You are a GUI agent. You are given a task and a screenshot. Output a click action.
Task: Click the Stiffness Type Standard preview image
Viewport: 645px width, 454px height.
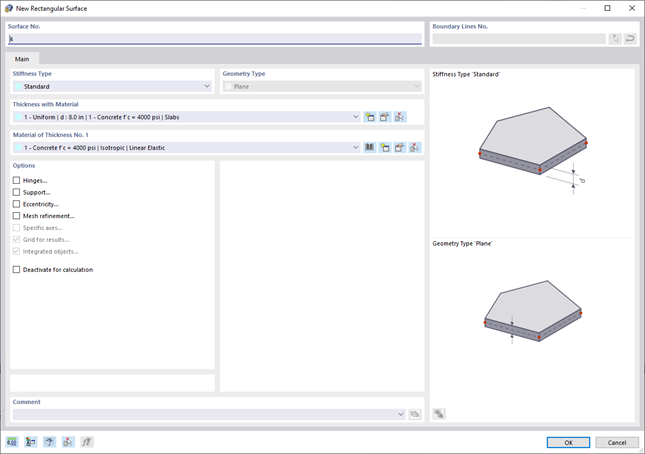tap(533, 150)
